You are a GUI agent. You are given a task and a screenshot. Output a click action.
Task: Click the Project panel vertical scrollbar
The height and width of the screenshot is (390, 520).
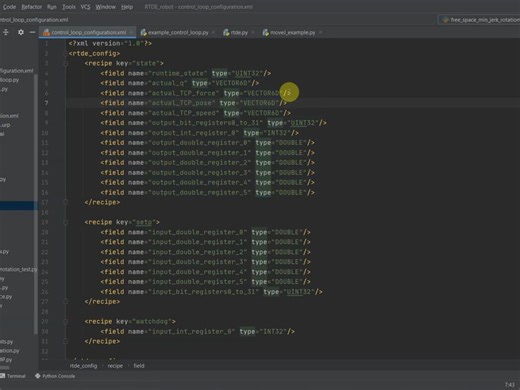pos(36,203)
